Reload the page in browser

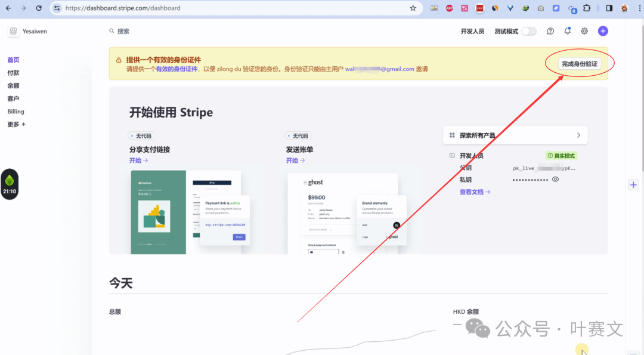39,8
